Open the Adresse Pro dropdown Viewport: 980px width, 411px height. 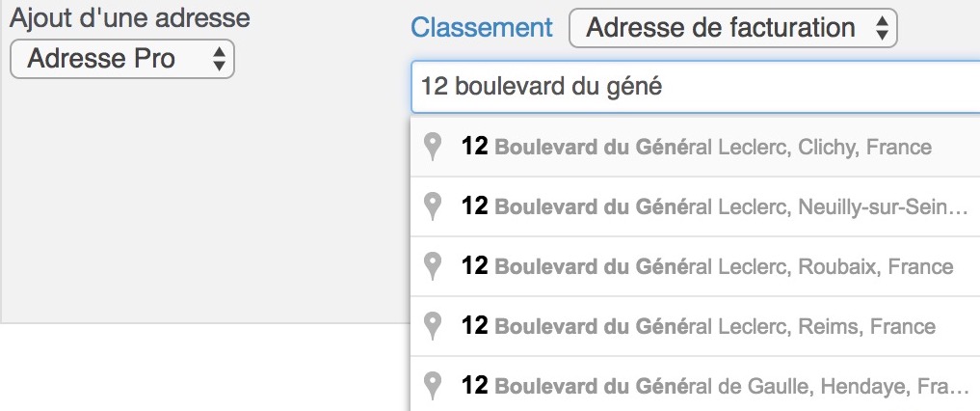(x=122, y=59)
